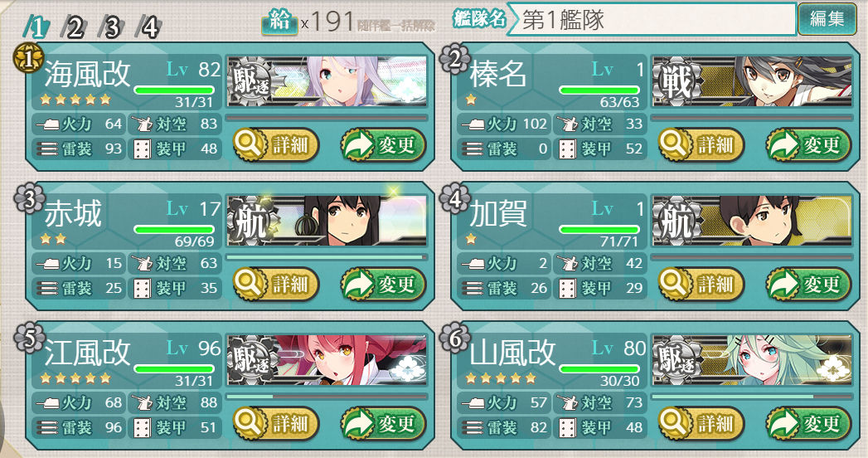Click the destroyer badge on 海風改 card
The width and height of the screenshot is (868, 458).
(250, 82)
